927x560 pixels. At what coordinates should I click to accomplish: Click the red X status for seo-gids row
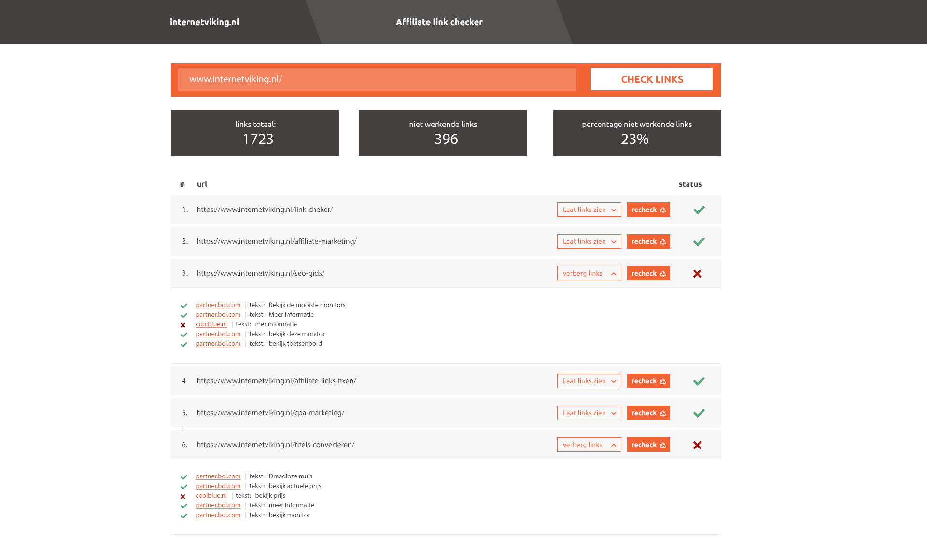(697, 274)
